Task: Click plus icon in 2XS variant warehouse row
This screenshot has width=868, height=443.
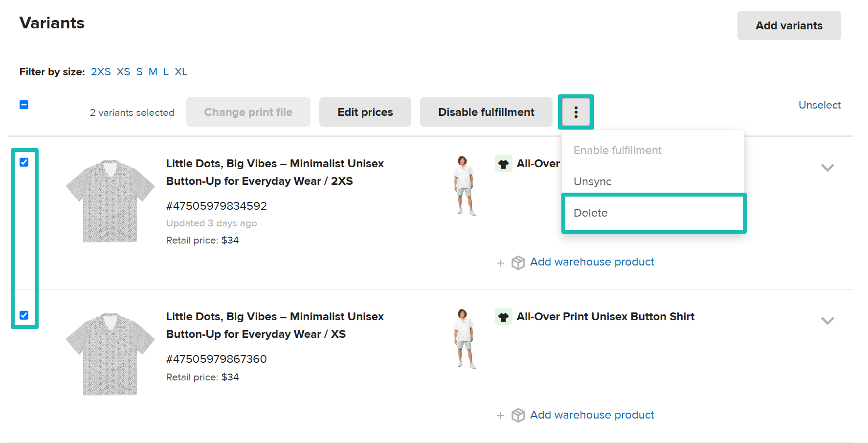Action: point(500,263)
